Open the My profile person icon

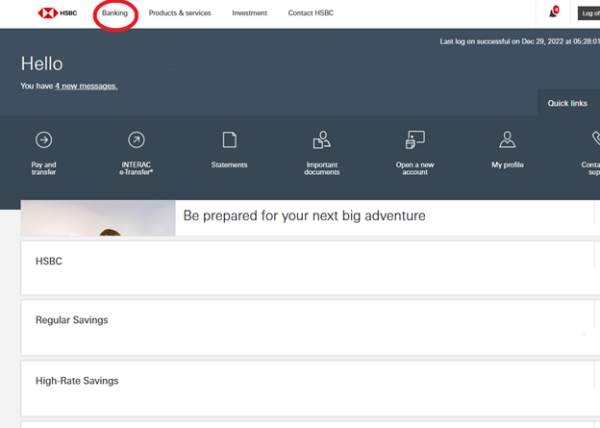point(507,140)
